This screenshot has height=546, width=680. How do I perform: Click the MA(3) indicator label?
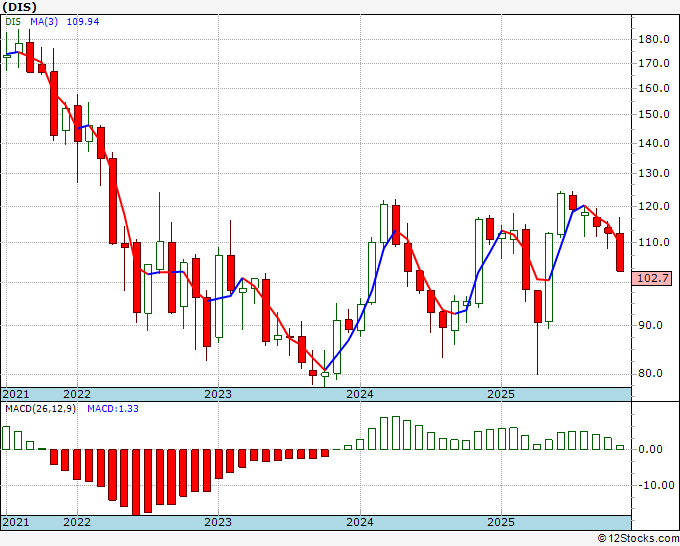(44, 21)
